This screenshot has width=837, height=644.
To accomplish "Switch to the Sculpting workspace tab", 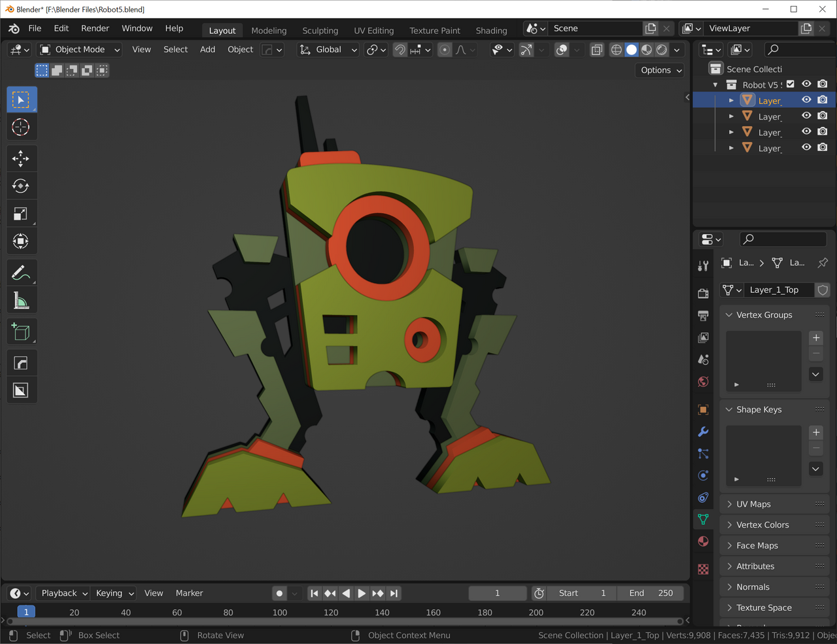I will 320,31.
